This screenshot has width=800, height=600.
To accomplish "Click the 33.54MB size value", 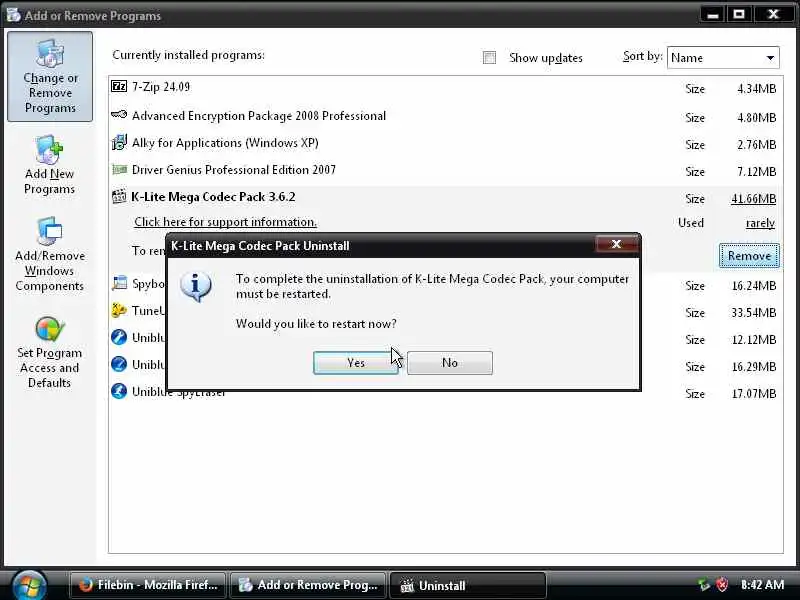I will (754, 312).
